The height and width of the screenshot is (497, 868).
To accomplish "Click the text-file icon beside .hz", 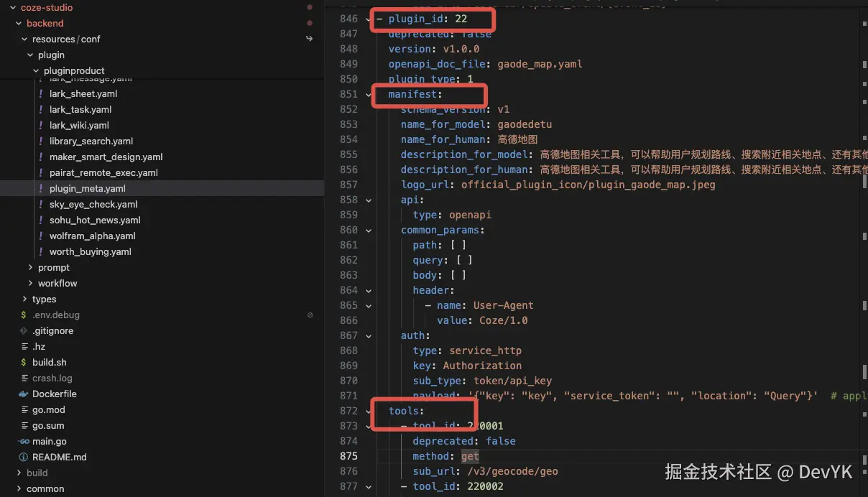I will pos(24,347).
